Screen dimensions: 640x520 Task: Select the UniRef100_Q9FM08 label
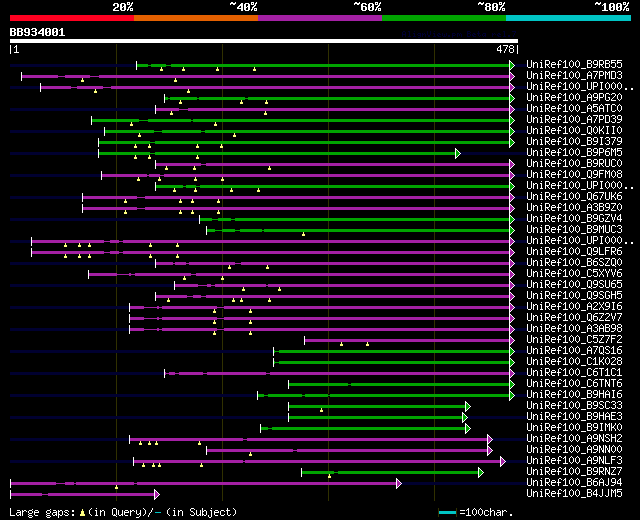pyautogui.click(x=574, y=174)
